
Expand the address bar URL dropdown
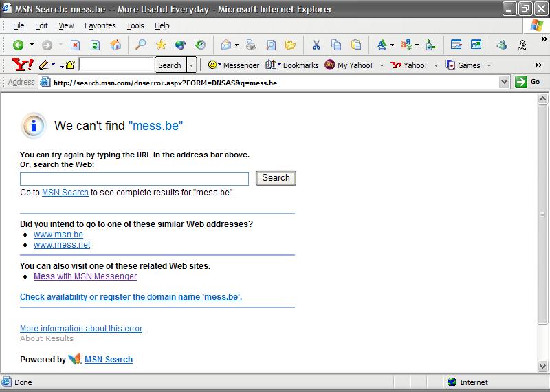click(504, 82)
